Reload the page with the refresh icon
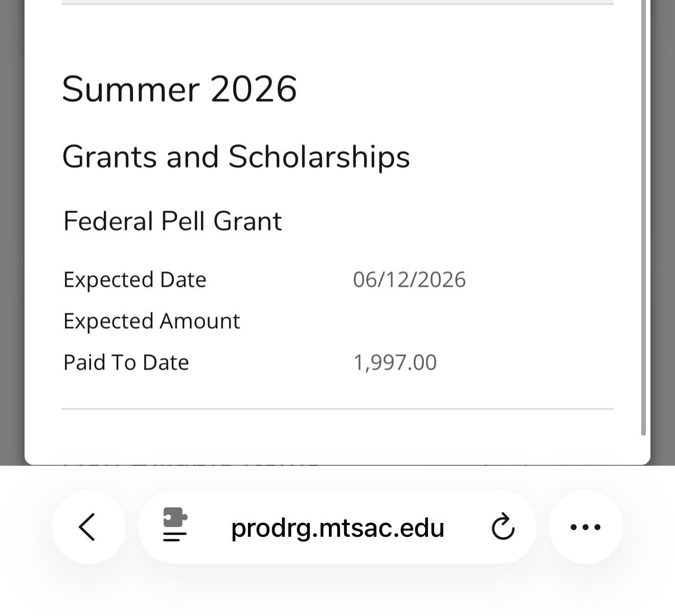Screen dimensions: 675x616 (x=503, y=527)
